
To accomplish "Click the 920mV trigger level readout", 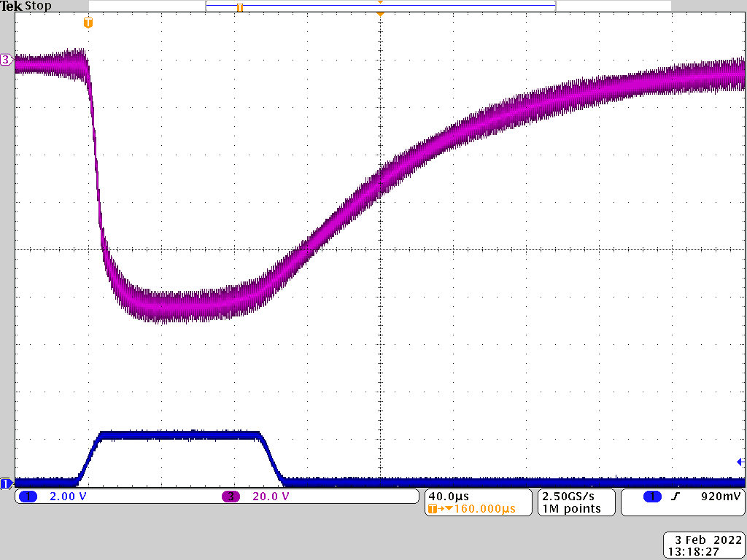I will pyautogui.click(x=721, y=497).
